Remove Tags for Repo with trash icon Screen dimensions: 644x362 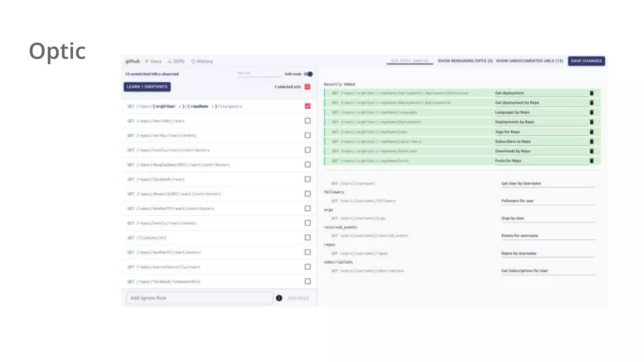coord(591,132)
